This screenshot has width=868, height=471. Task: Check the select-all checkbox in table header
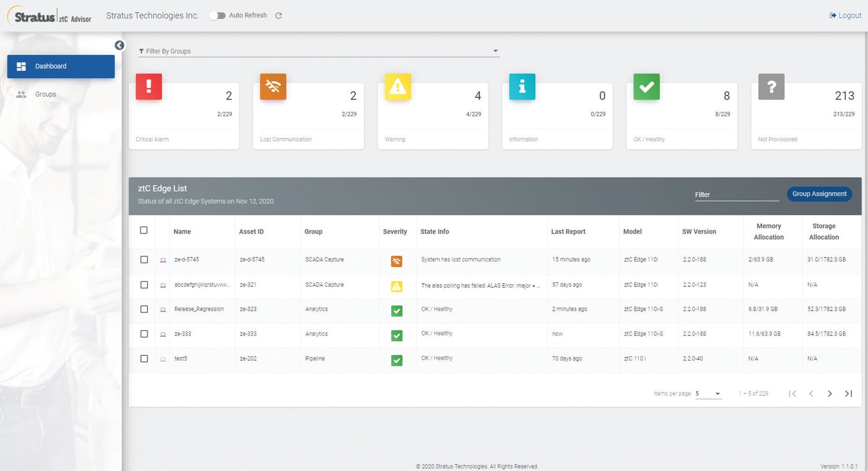coord(144,230)
